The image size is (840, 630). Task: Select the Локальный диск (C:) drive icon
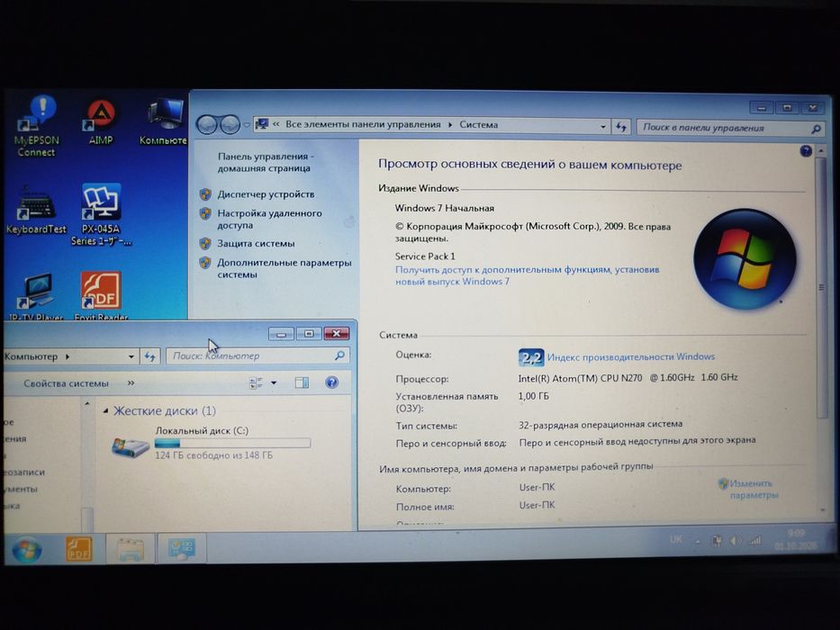(131, 446)
